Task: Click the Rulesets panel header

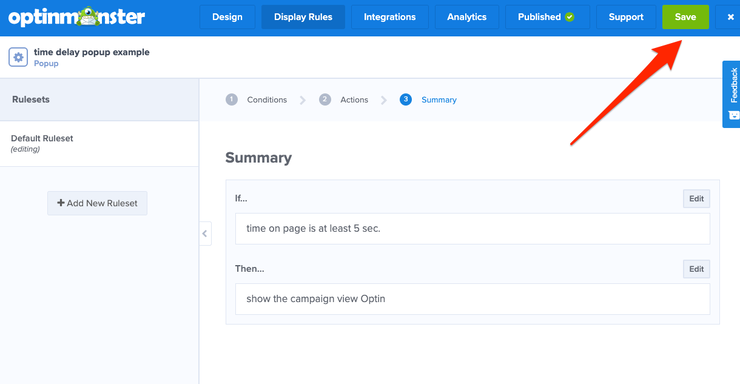Action: click(x=99, y=100)
